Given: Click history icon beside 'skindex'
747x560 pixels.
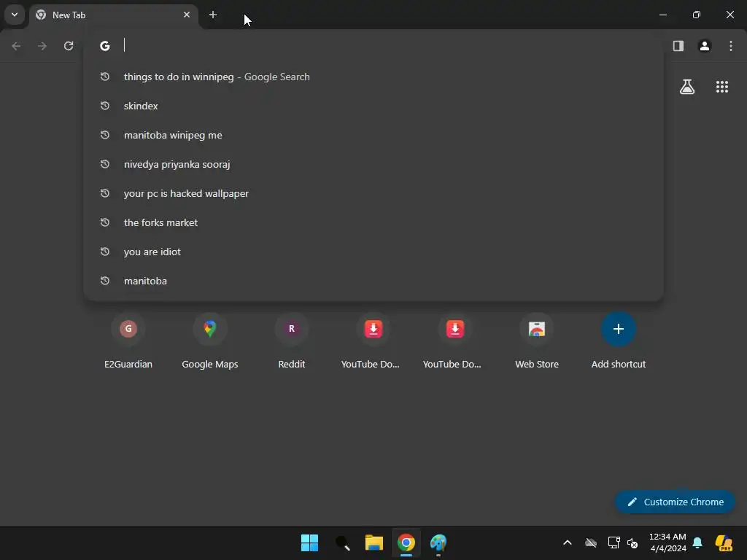Looking at the screenshot, I should (105, 106).
